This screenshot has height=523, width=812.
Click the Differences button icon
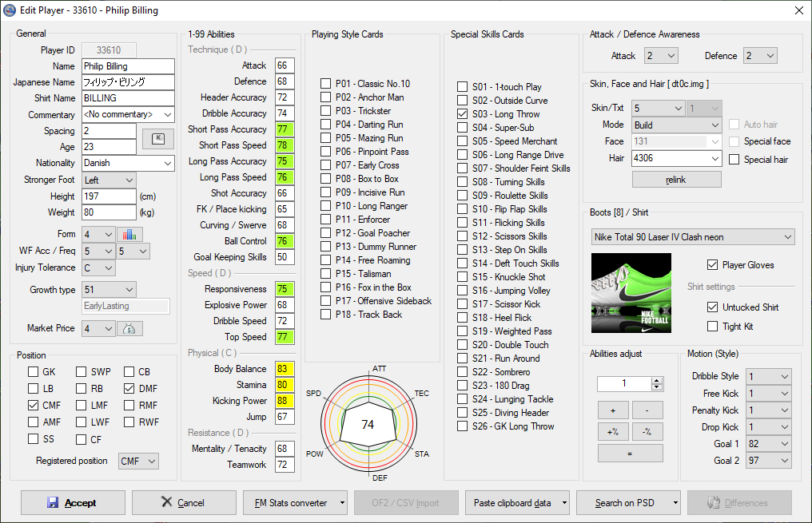point(714,502)
